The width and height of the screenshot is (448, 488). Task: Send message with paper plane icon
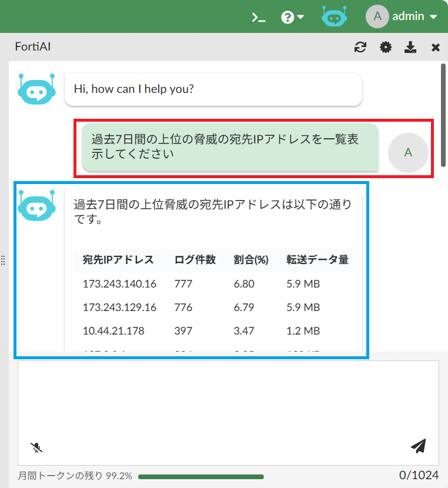pos(418,446)
